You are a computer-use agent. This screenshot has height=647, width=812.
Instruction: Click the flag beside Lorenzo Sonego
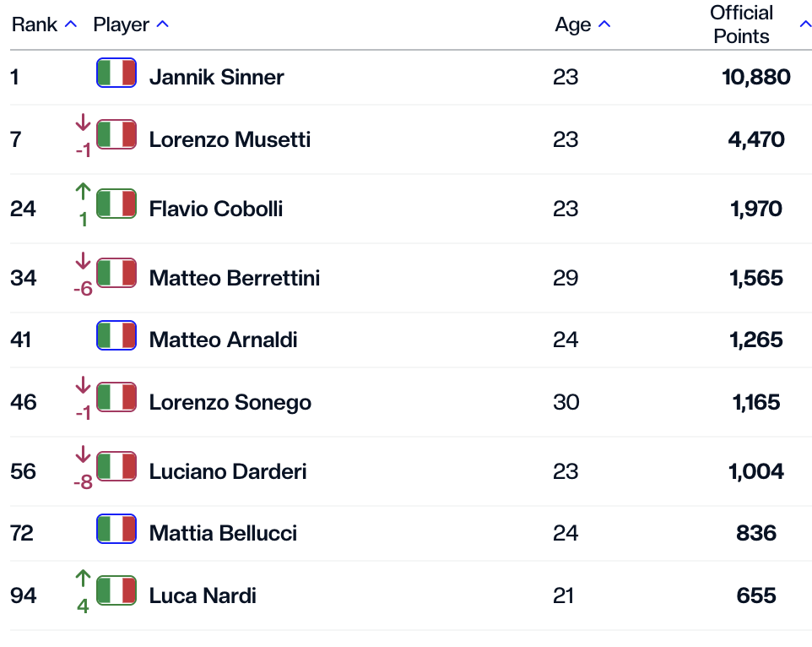116,397
